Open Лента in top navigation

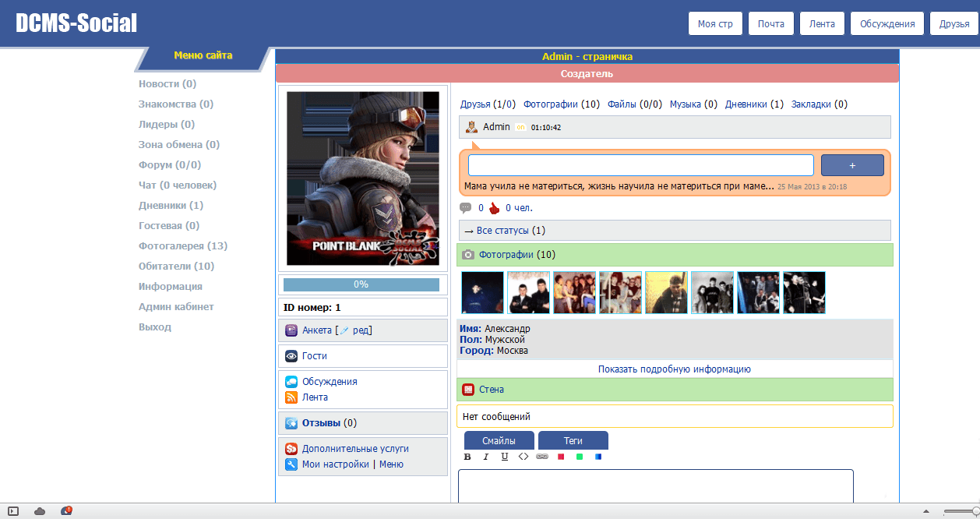823,24
